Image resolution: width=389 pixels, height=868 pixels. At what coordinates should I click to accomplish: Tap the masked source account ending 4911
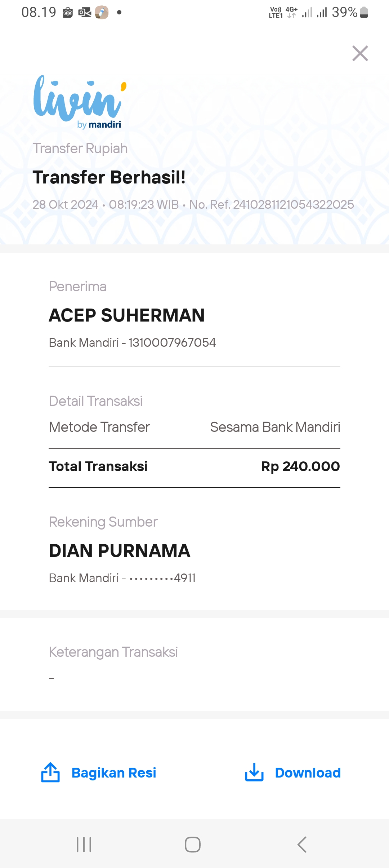[162, 578]
